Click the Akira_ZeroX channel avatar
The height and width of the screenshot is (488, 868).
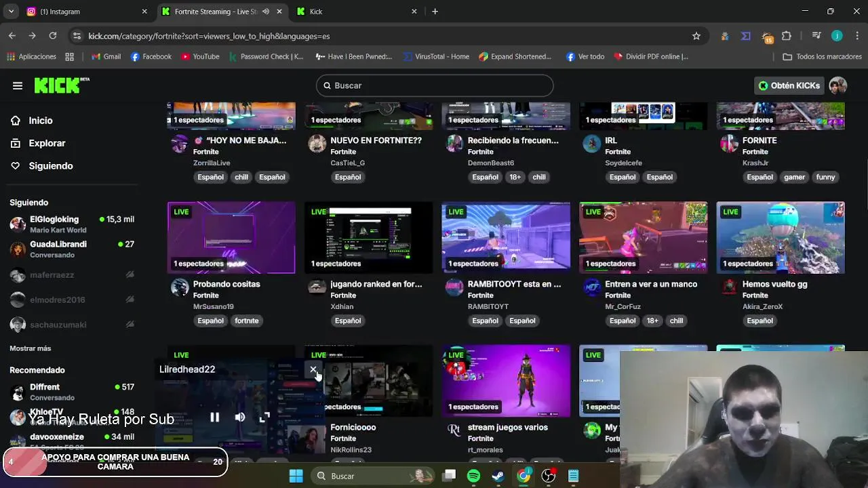coord(729,287)
